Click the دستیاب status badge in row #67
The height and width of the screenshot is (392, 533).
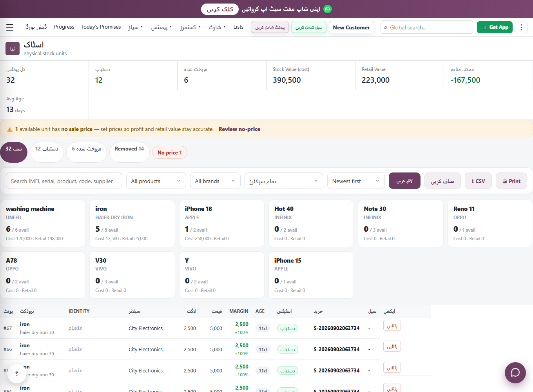click(288, 328)
